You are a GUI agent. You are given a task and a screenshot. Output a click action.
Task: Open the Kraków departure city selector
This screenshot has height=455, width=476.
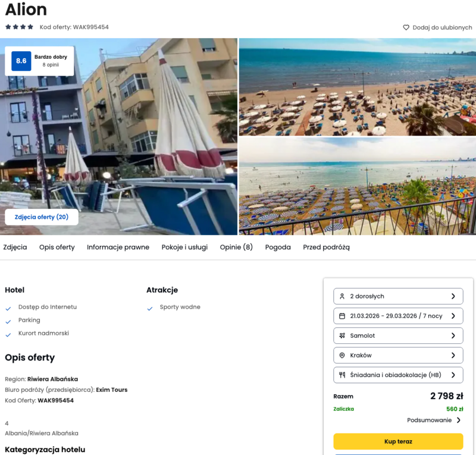(398, 355)
